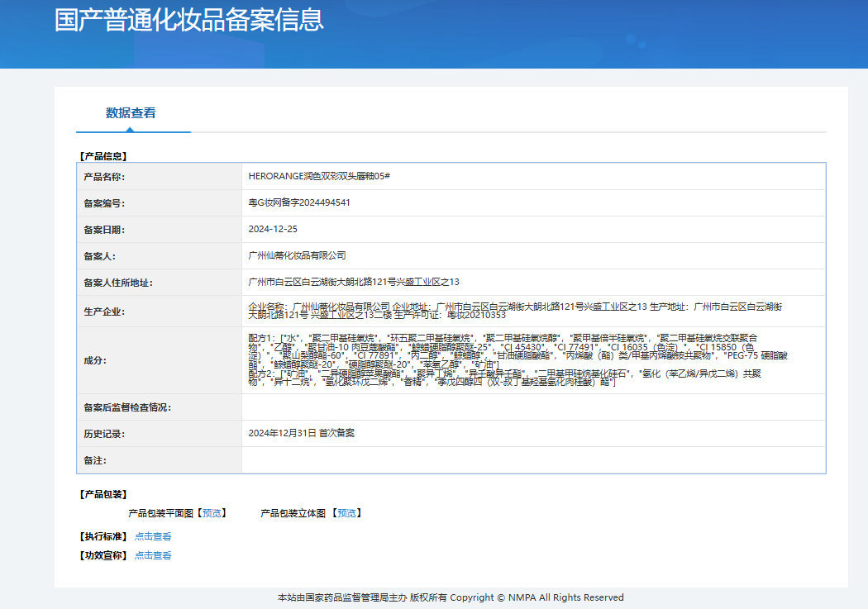The width and height of the screenshot is (868, 609).
Task: Click 点击查看 next to 执行标准
Action: tap(153, 536)
